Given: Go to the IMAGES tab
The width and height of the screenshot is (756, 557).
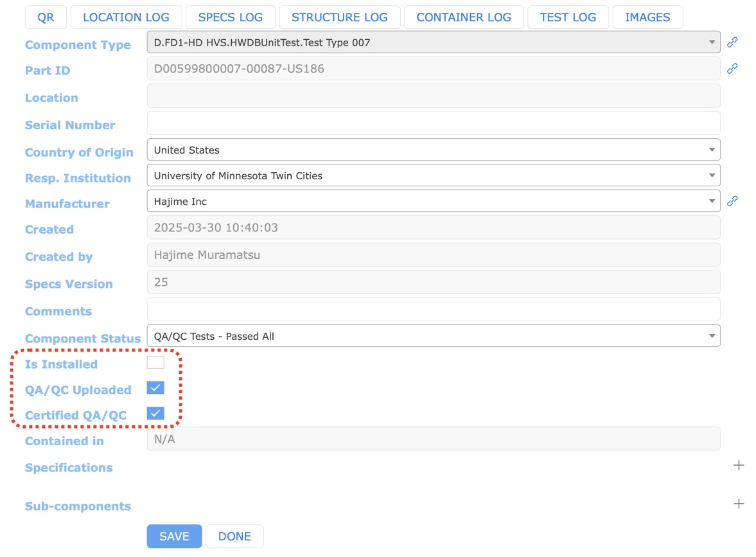Looking at the screenshot, I should point(647,17).
